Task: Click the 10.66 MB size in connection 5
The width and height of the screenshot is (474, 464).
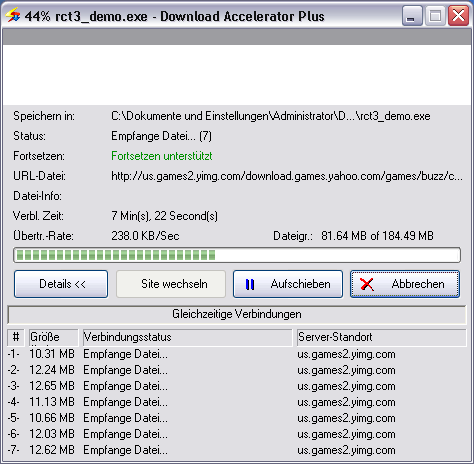Action: 52,418
